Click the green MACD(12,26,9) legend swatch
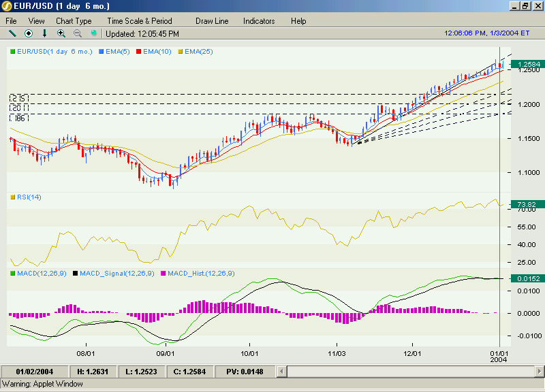The image size is (545, 392). (x=13, y=274)
